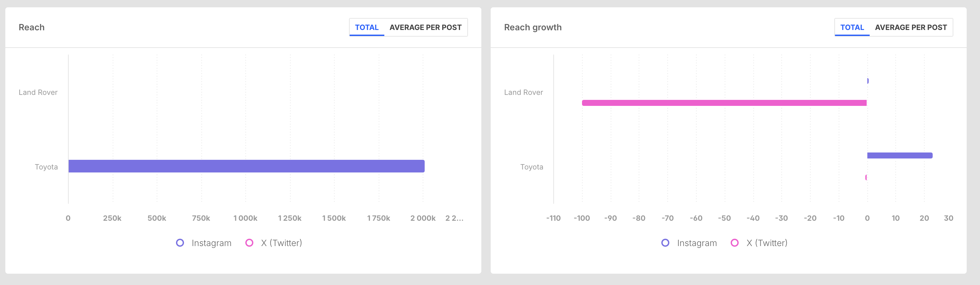Click the 1 000k axis label
Image resolution: width=980 pixels, height=285 pixels.
click(245, 218)
